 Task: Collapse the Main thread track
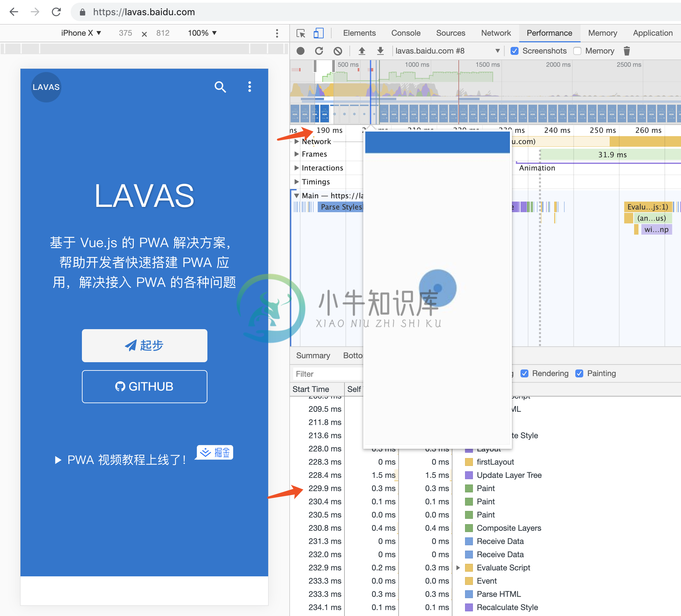pos(296,196)
